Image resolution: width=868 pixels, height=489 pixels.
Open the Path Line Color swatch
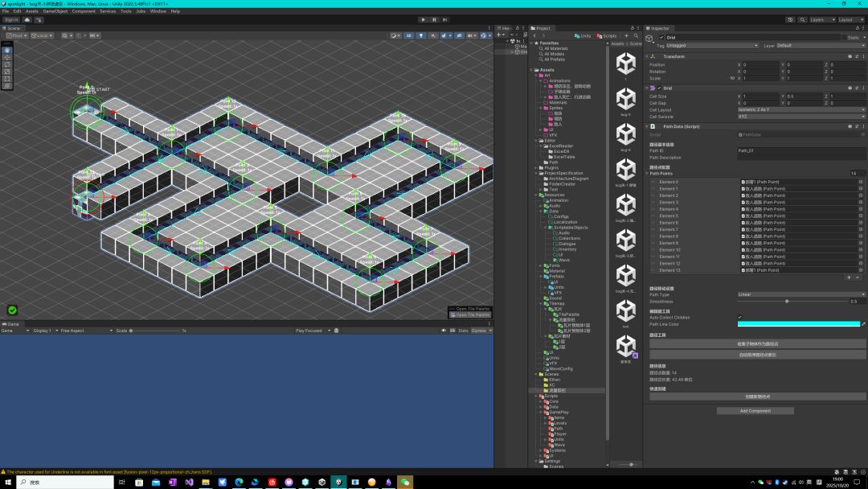tap(799, 324)
